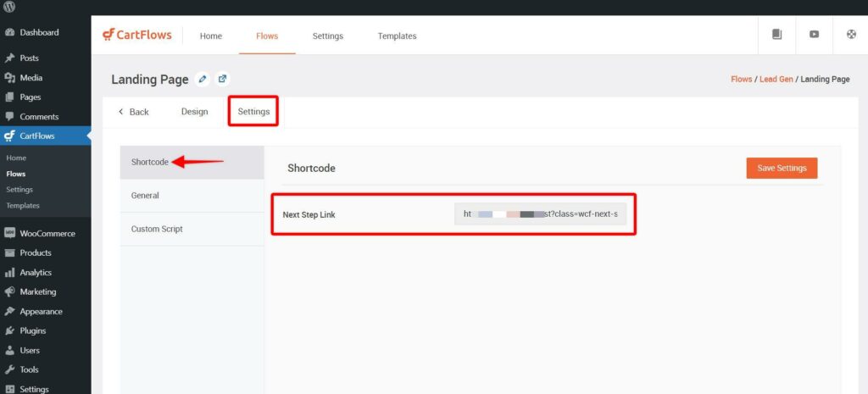This screenshot has height=394, width=868.
Task: Edit the Landing Page title pencil icon
Action: 203,79
